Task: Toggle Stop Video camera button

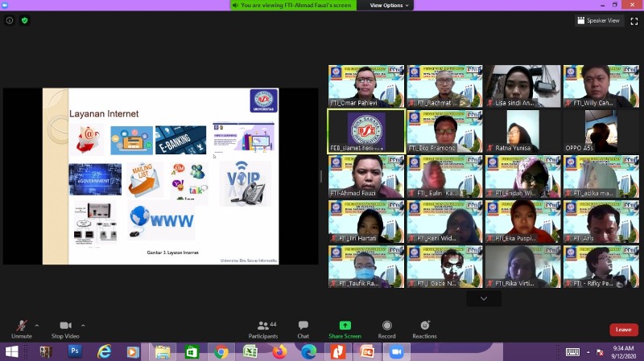Action: tap(65, 330)
